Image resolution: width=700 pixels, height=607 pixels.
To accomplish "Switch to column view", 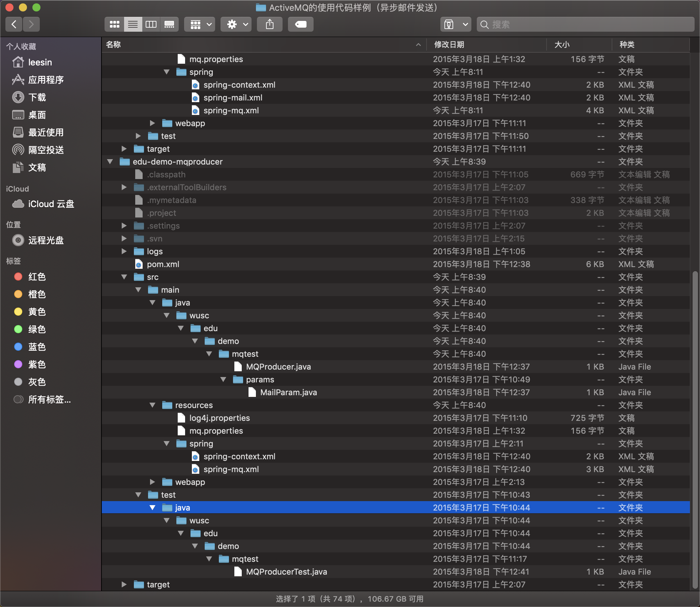I will click(x=151, y=24).
